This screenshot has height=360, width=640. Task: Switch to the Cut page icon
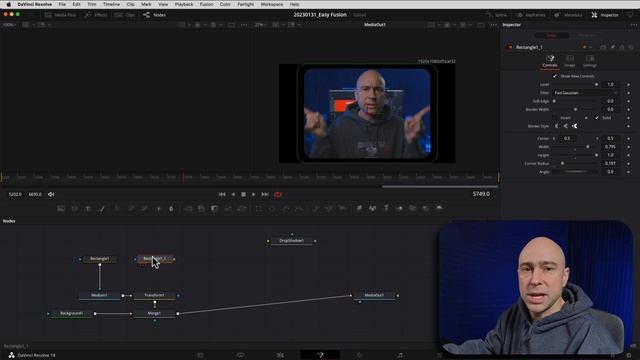[x=240, y=355]
